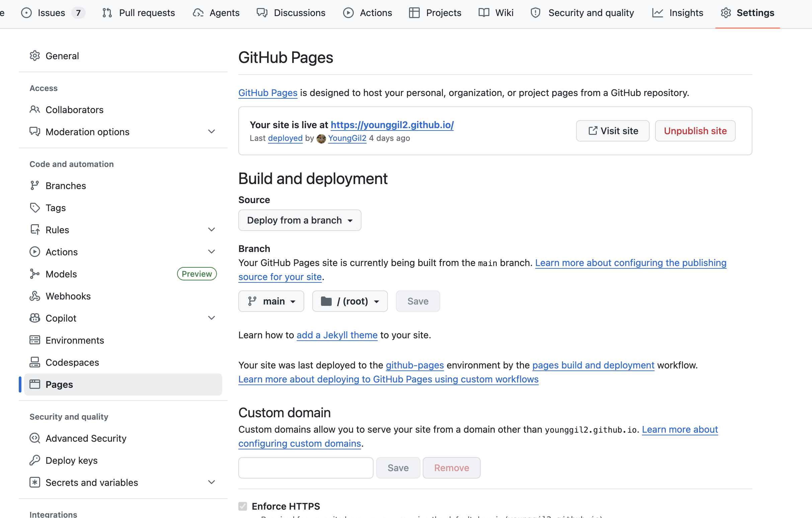Screen dimensions: 812x518
Task: Open the Deploy from a branch dropdown
Action: pos(300,220)
